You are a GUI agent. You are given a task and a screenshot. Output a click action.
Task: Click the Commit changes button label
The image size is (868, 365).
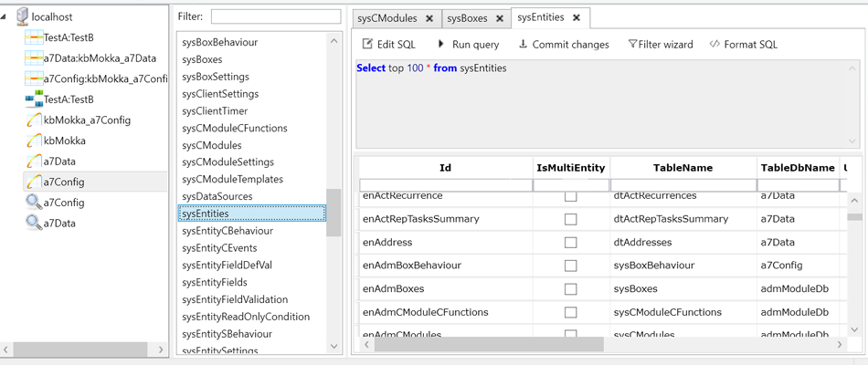(571, 44)
